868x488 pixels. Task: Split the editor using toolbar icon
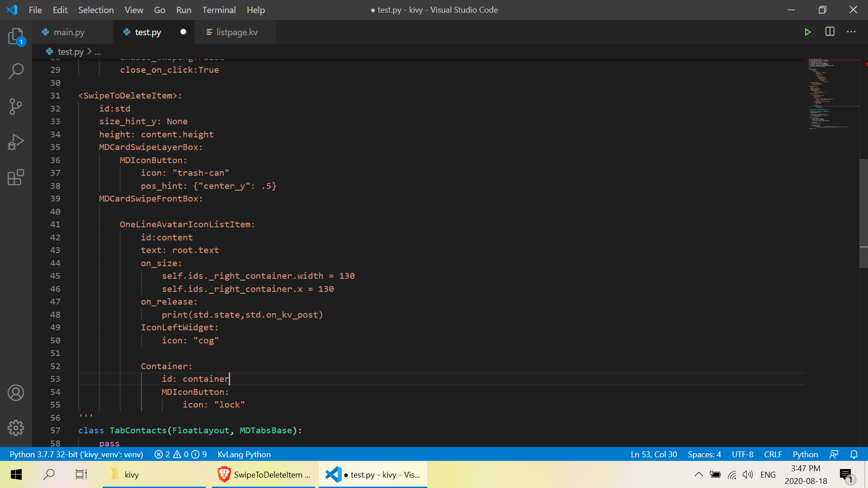pyautogui.click(x=830, y=32)
